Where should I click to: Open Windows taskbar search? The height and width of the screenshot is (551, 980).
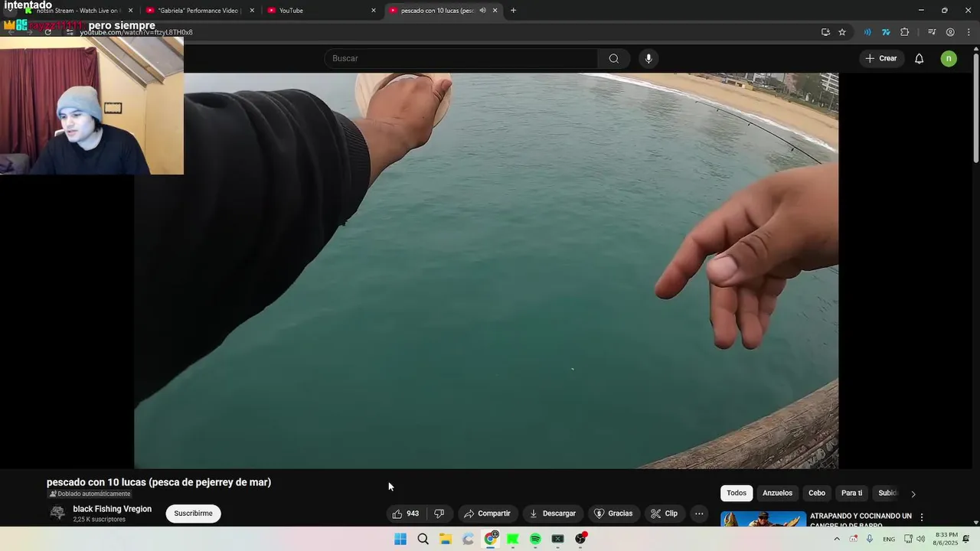tap(423, 539)
